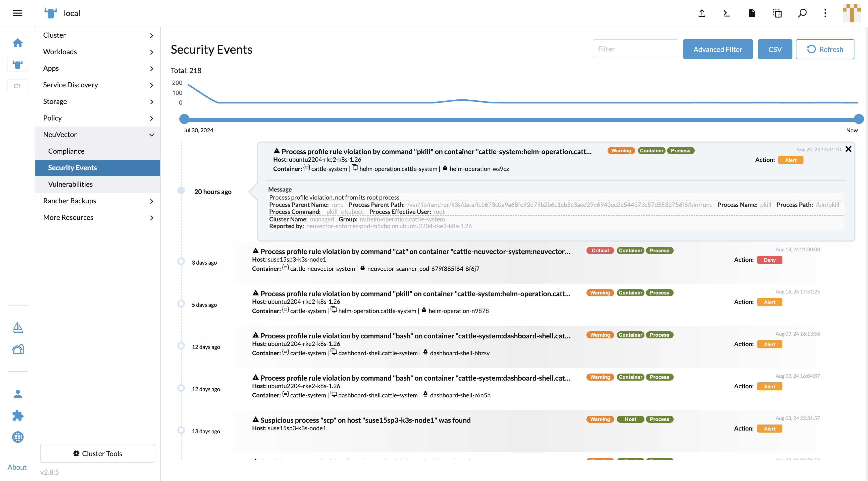Open the Fleet continuous delivery sailboat icon
Image resolution: width=868 pixels, height=481 pixels.
pyautogui.click(x=18, y=327)
